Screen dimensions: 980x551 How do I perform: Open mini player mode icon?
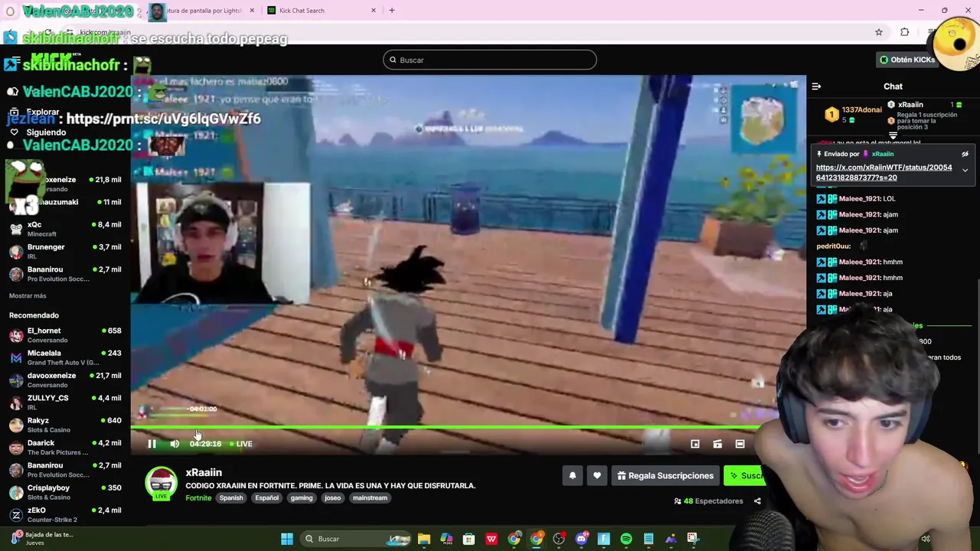pos(695,444)
